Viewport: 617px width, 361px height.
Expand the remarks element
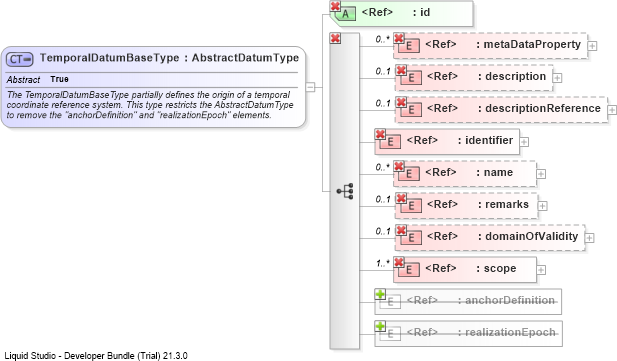(x=543, y=206)
